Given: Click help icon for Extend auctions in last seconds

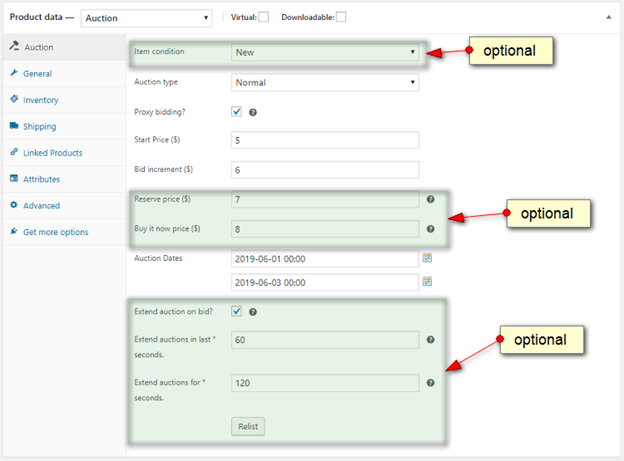Looking at the screenshot, I should 430,340.
